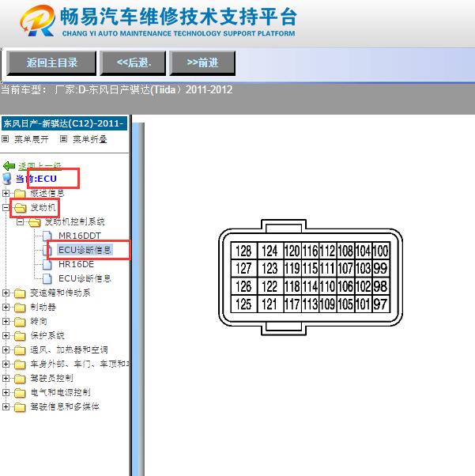Expand the 电气和电源控制 node
The image size is (475, 476).
tap(6, 392)
